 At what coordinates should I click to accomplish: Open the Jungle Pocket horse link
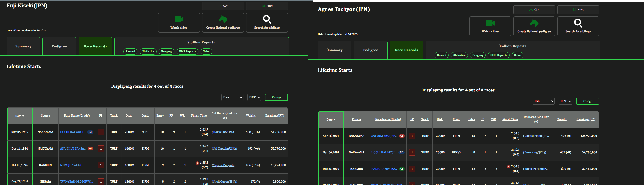click(x=536, y=169)
